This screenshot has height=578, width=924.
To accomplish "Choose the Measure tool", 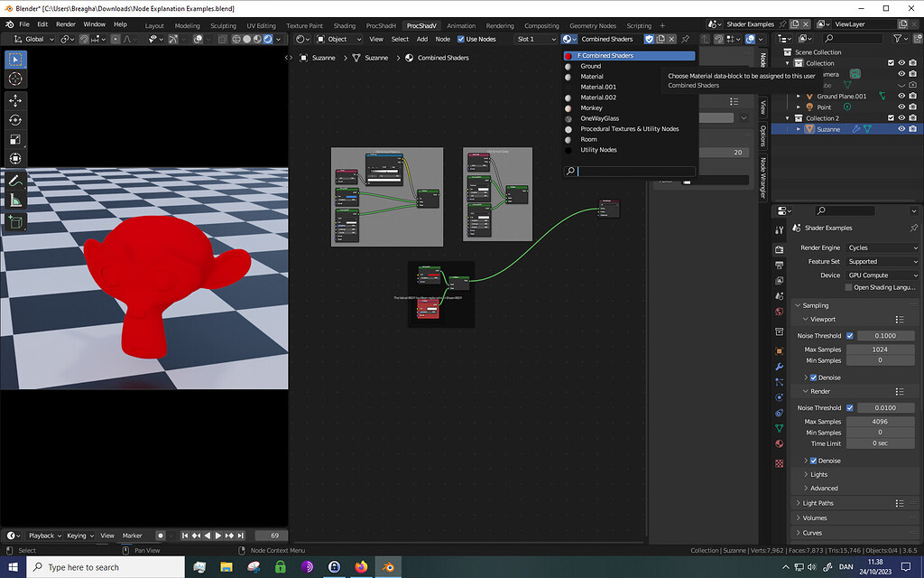I will 15,200.
